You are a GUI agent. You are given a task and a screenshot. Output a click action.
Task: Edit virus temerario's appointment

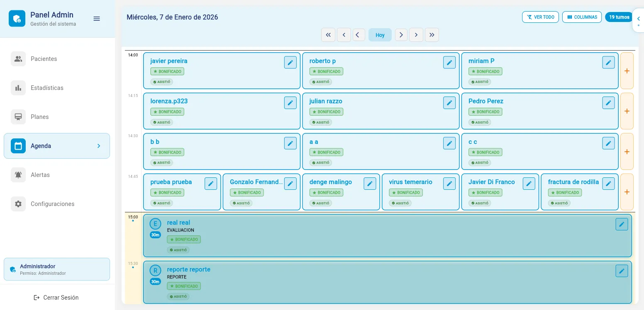449,184
